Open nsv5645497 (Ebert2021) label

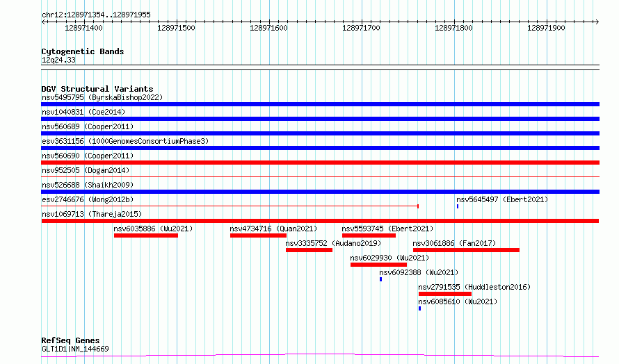[x=502, y=199]
